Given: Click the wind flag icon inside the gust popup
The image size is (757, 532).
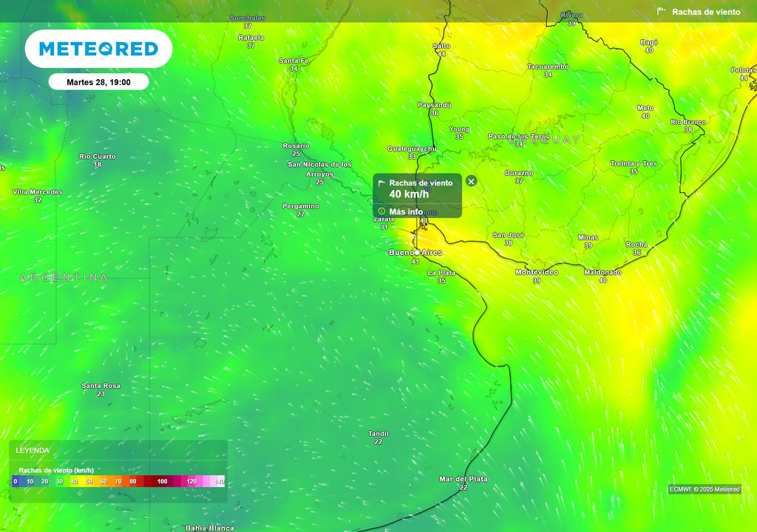Looking at the screenshot, I should (381, 181).
